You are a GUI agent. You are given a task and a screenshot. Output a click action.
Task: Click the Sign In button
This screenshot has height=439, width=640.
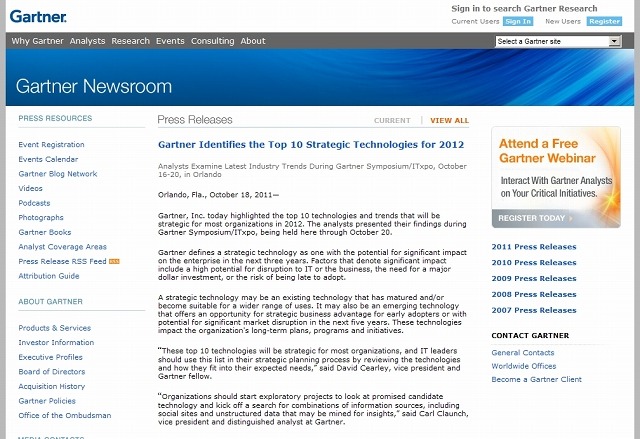pyautogui.click(x=518, y=21)
